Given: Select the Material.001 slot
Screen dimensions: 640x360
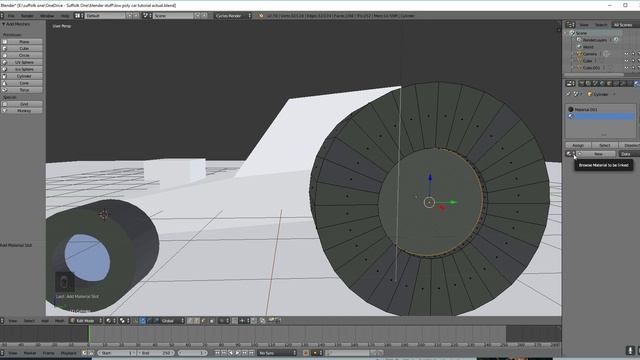Looking at the screenshot, I should tap(601, 109).
